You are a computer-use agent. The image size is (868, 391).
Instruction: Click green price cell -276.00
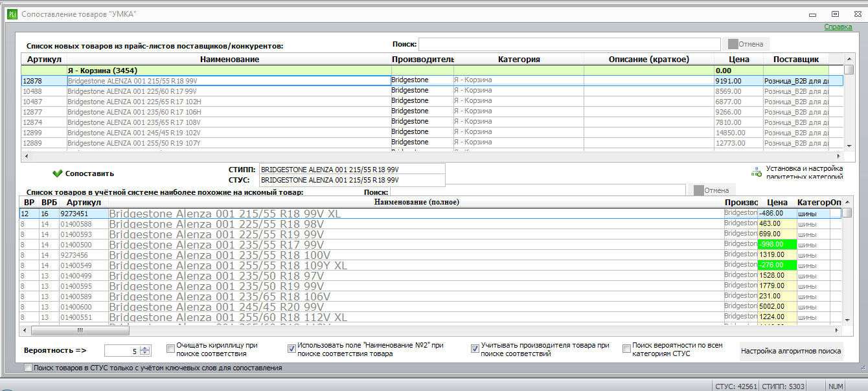coord(777,265)
